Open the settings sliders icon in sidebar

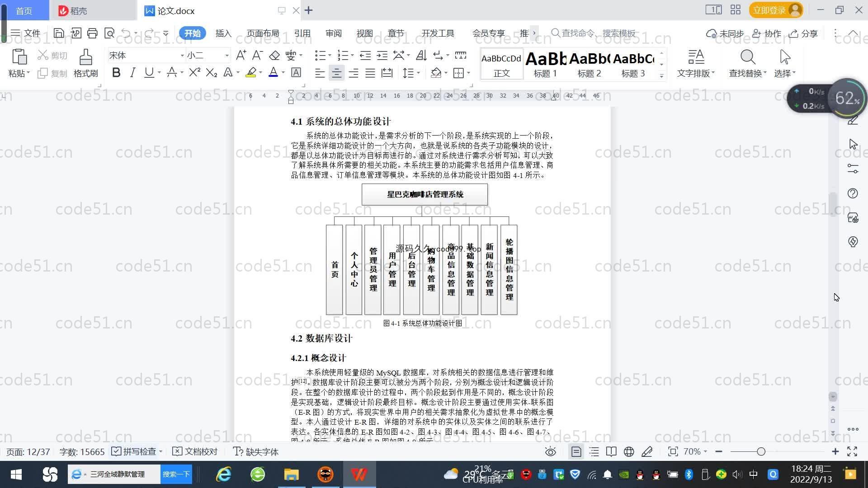853,169
